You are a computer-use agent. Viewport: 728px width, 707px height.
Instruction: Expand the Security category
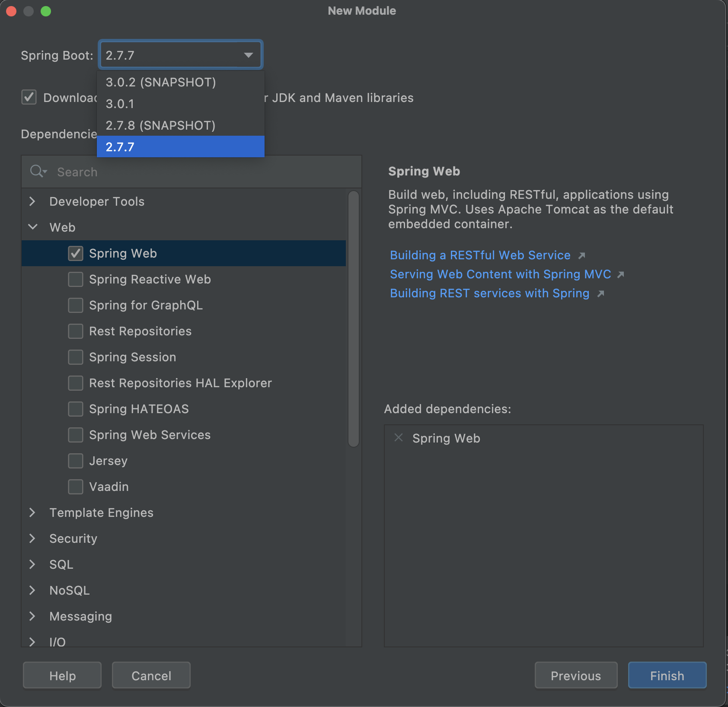(x=32, y=538)
